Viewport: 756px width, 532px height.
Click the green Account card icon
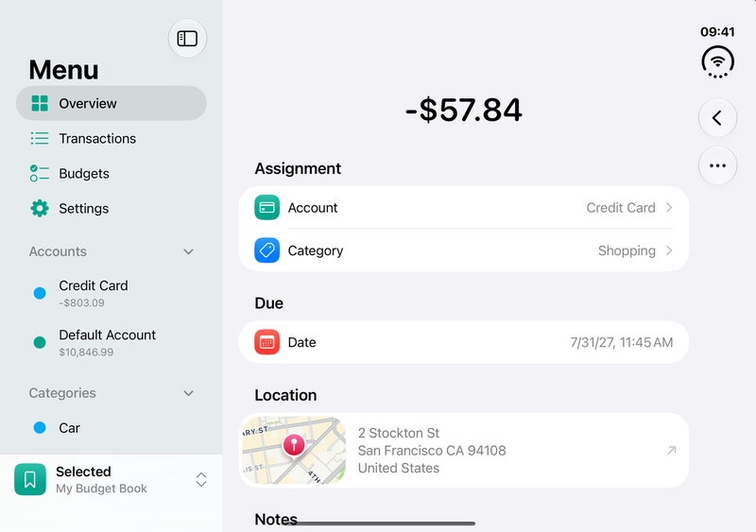pos(267,207)
